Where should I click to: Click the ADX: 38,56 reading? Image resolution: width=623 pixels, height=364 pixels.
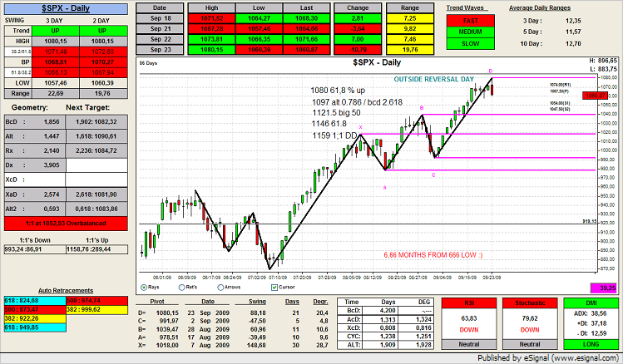591,313
